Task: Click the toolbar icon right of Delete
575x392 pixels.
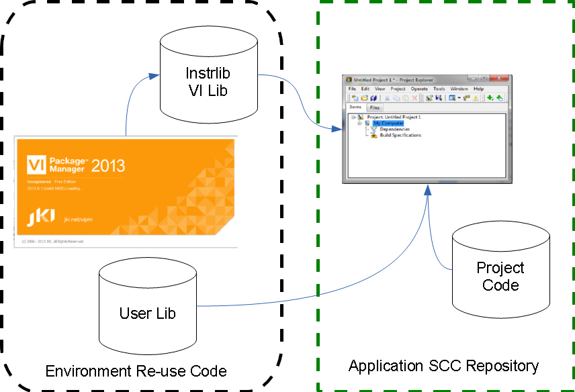Action: (429, 98)
